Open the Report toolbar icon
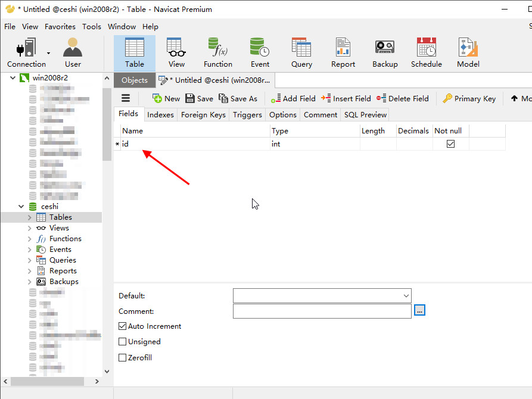 343,53
